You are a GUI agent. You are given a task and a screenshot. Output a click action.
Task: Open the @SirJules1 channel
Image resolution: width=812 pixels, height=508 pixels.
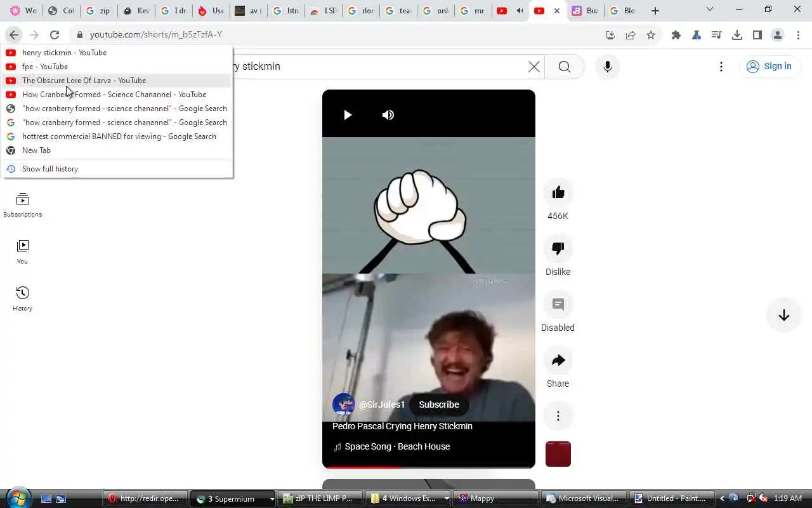tap(382, 404)
